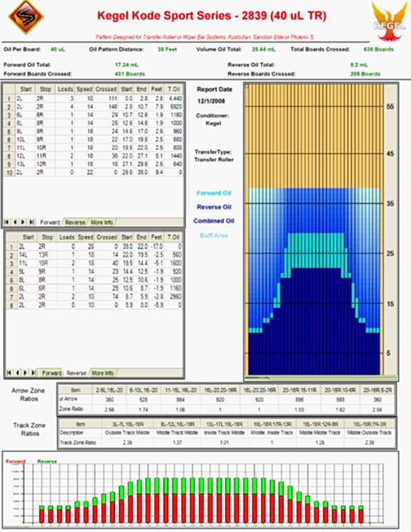The width and height of the screenshot is (411, 532).
Task: Click the Reverse Oil legend label
Action: click(214, 207)
